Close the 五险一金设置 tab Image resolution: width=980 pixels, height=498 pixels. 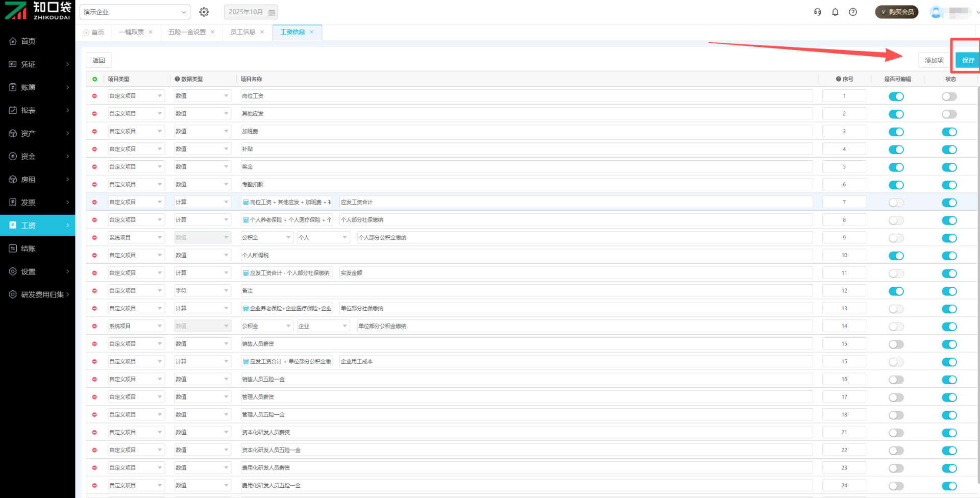point(213,32)
